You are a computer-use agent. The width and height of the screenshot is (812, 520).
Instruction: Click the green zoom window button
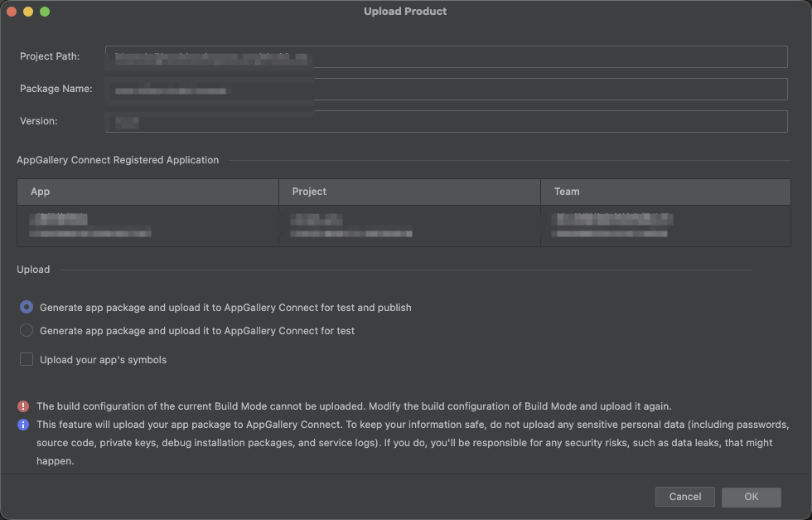tap(45, 12)
